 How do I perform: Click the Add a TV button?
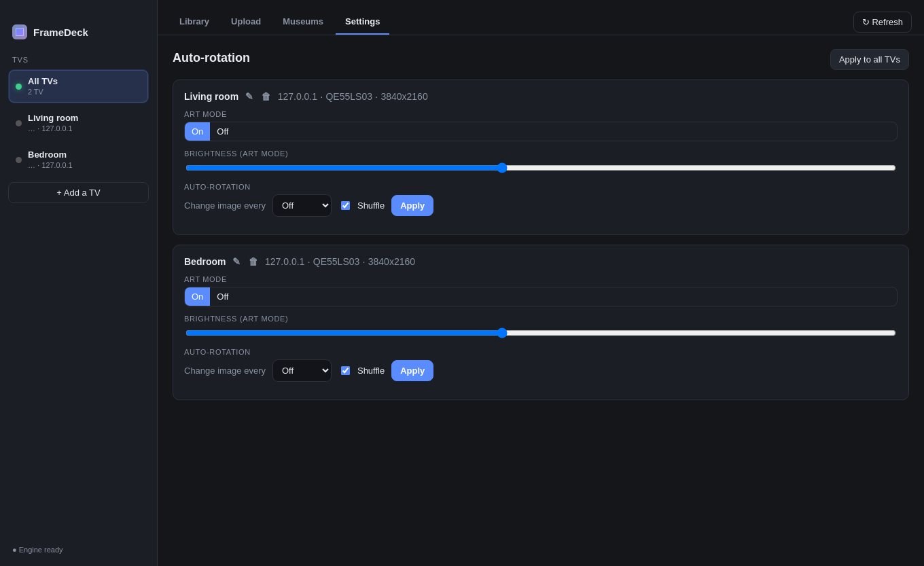(x=78, y=193)
